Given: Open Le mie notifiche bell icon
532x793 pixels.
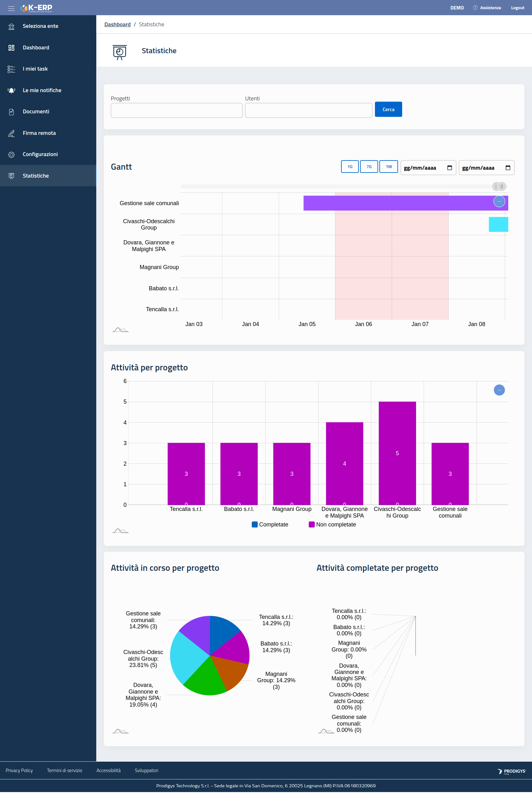Looking at the screenshot, I should click(11, 91).
